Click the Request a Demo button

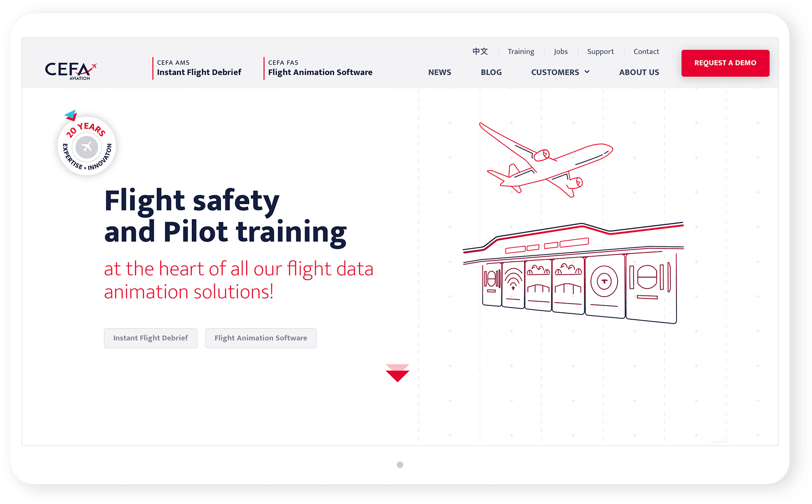click(725, 63)
